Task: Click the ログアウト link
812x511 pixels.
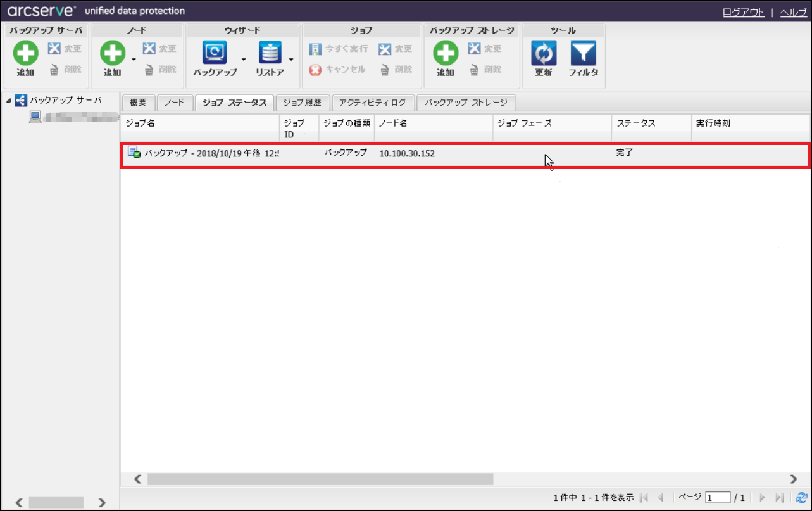Action: [744, 12]
